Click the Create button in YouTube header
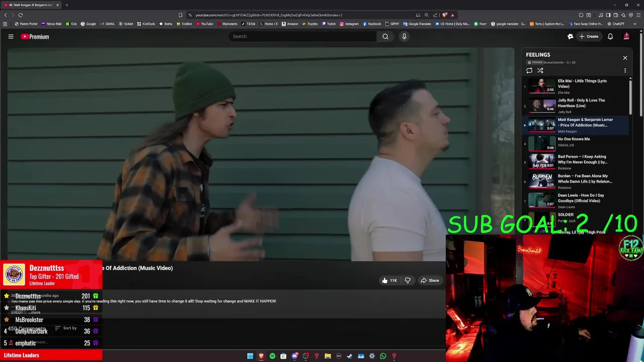 [589, 36]
